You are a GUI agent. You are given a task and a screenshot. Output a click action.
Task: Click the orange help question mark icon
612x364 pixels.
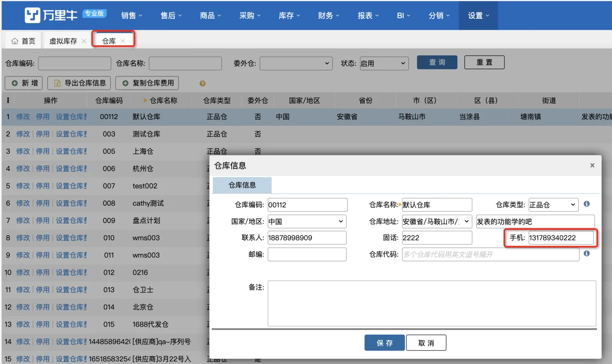click(x=202, y=83)
